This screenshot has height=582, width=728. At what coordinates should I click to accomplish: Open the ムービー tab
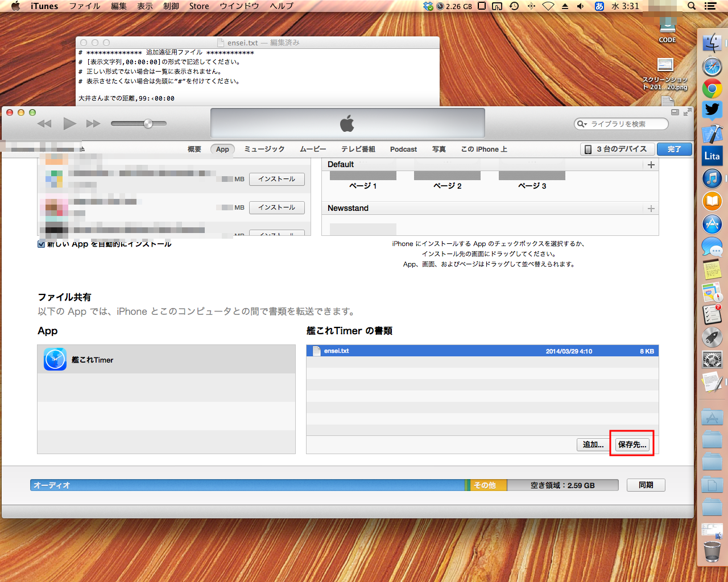coord(313,149)
